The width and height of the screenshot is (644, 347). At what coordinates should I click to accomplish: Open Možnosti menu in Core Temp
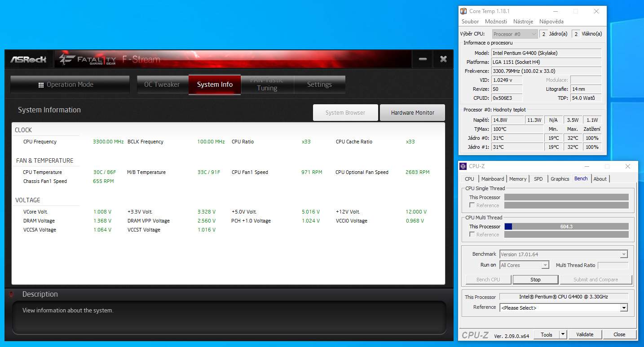coord(496,21)
